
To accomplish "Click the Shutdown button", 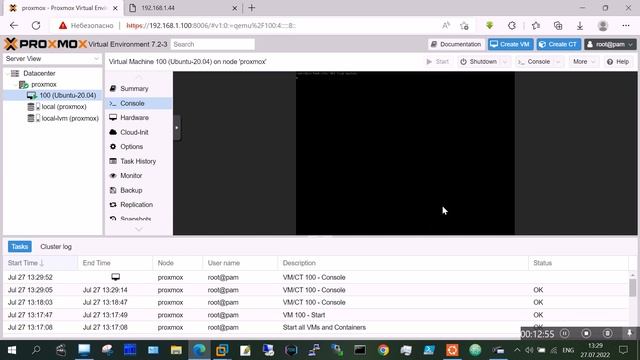I will [x=479, y=62].
